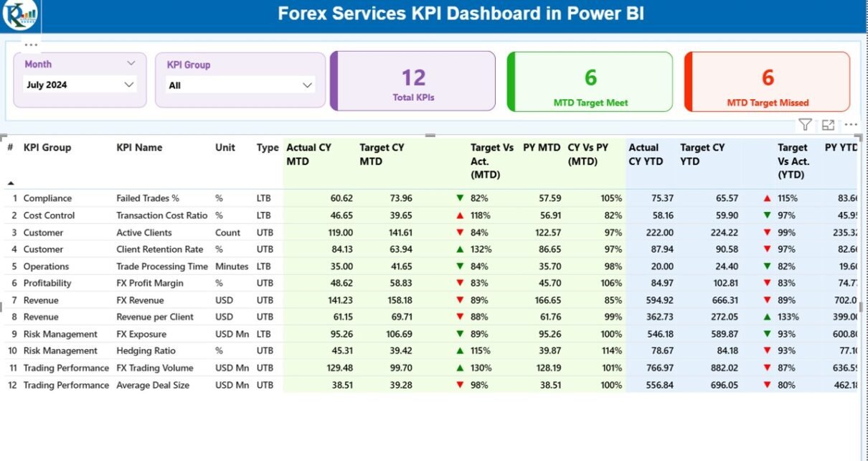Click the Hedging Ratio KPI name cell
868x461 pixels.
pyautogui.click(x=146, y=351)
